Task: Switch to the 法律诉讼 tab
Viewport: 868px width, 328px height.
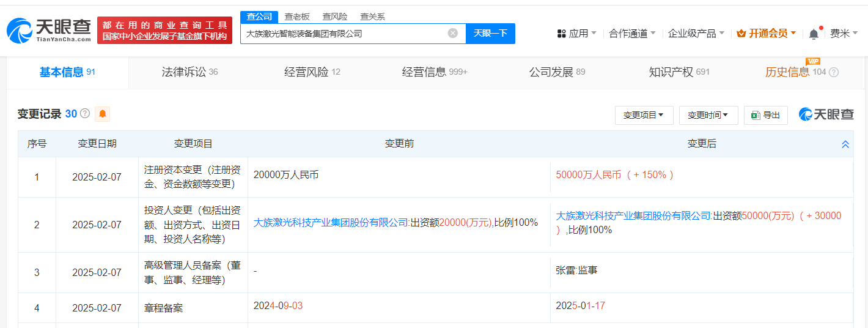Action: (x=189, y=72)
